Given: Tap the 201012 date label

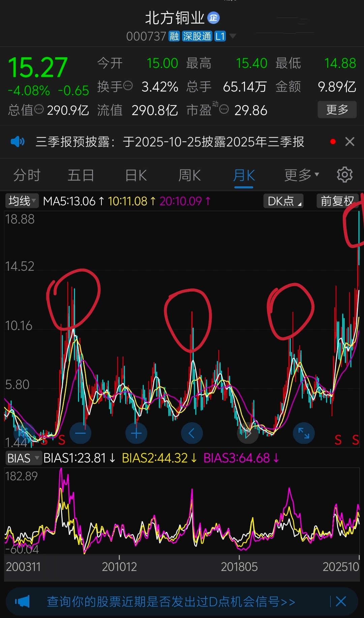Looking at the screenshot, I should point(119,567).
